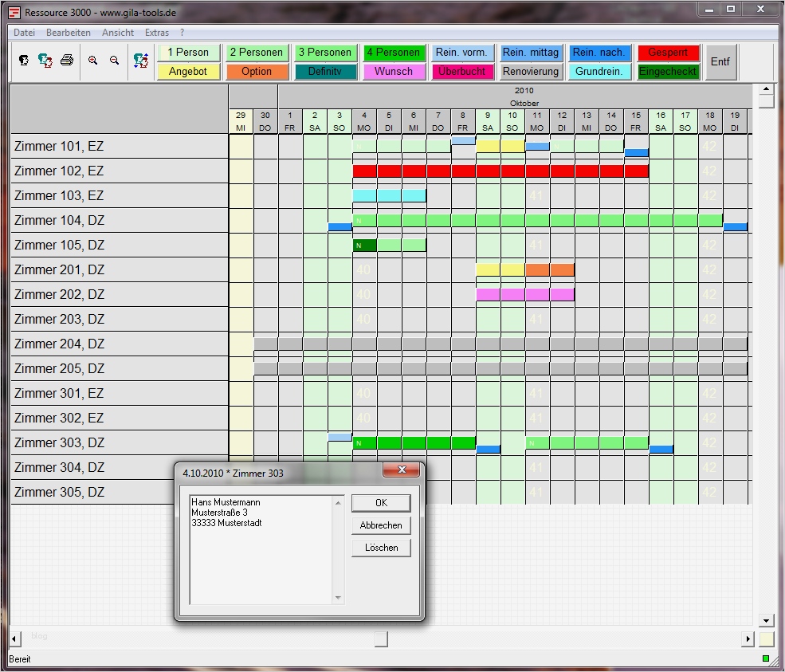Select the Zimmer 104, DZ row
Viewport: 785px width, 672px height.
[x=120, y=220]
